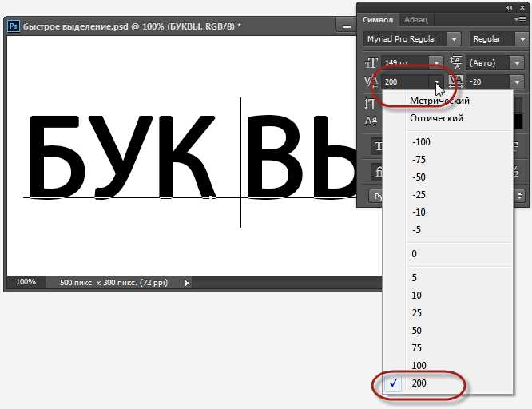The height and width of the screenshot is (409, 532).
Task: Switch to the Абзац tab
Action: tap(415, 20)
